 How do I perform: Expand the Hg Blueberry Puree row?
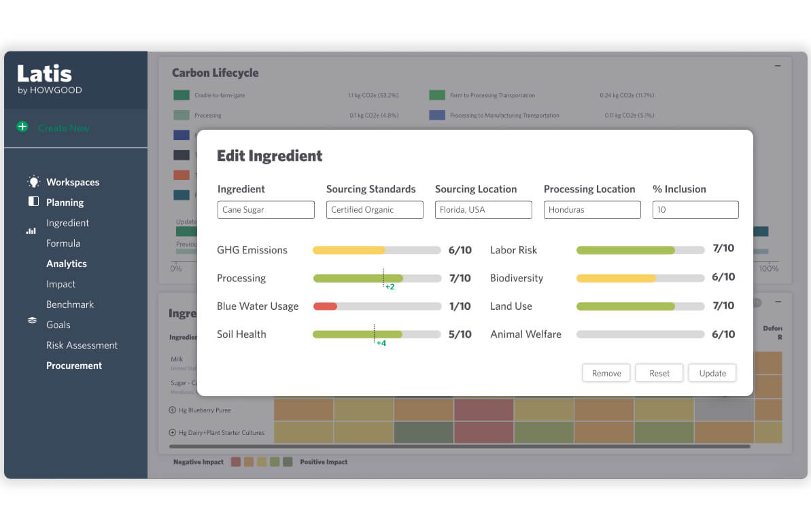pos(172,410)
